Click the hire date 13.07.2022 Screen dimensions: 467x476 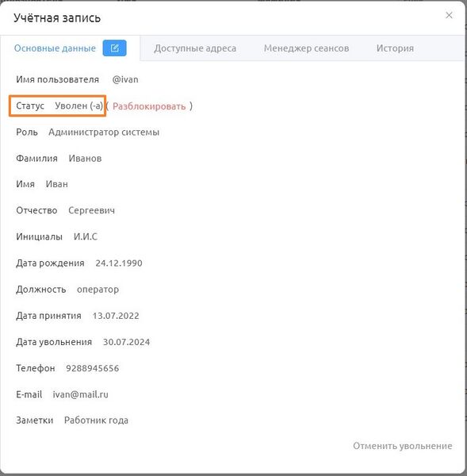pyautogui.click(x=116, y=316)
